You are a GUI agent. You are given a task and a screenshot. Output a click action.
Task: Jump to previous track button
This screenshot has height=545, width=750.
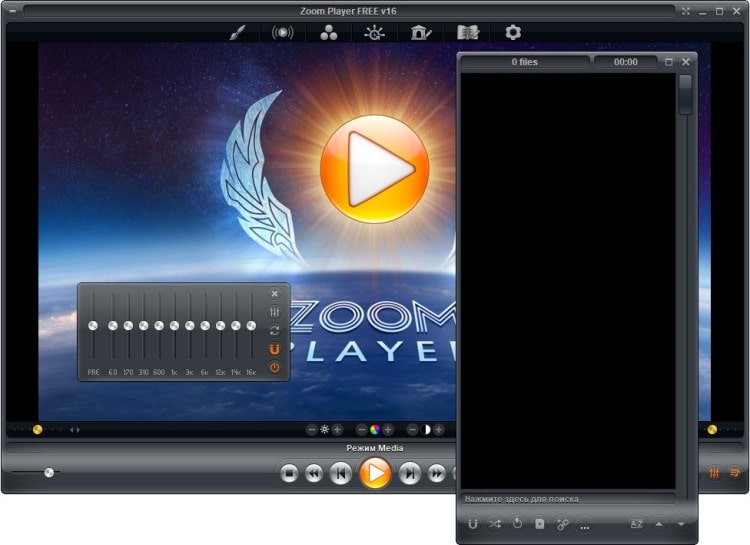click(341, 474)
